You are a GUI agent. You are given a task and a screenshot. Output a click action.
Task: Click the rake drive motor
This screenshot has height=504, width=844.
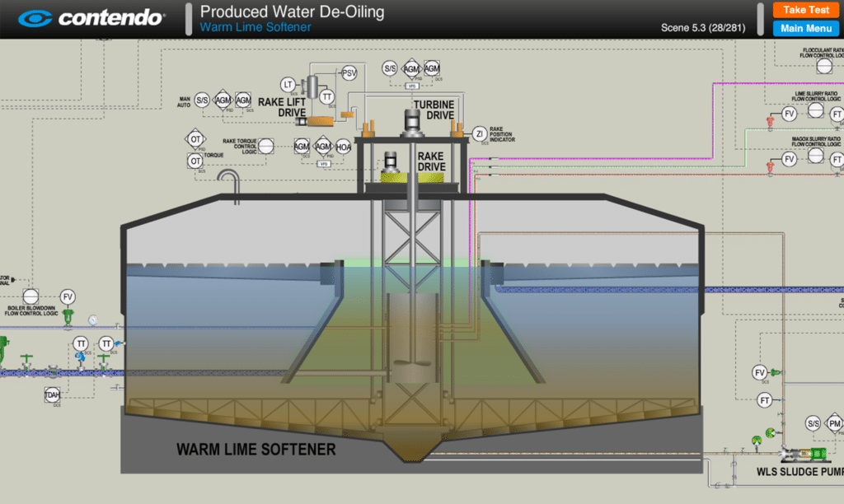click(391, 161)
